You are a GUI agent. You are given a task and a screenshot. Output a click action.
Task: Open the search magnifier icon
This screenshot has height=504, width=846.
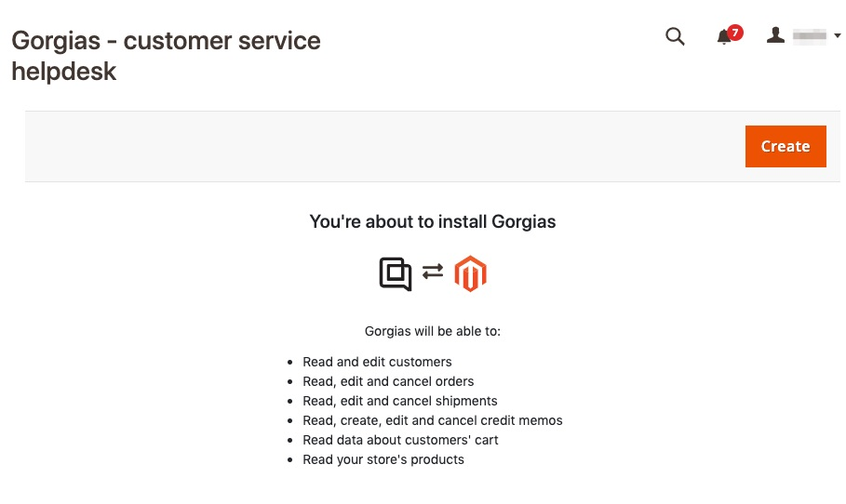675,36
